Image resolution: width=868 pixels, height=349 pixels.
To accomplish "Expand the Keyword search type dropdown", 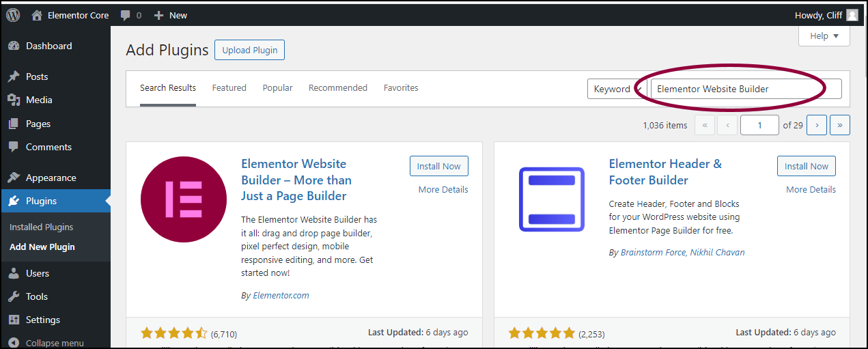I will [615, 89].
